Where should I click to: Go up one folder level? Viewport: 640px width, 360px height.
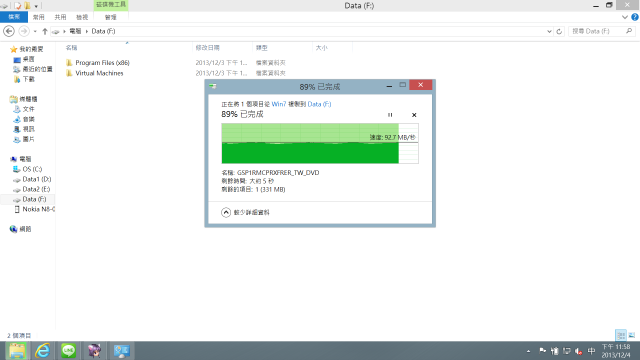tap(45, 31)
